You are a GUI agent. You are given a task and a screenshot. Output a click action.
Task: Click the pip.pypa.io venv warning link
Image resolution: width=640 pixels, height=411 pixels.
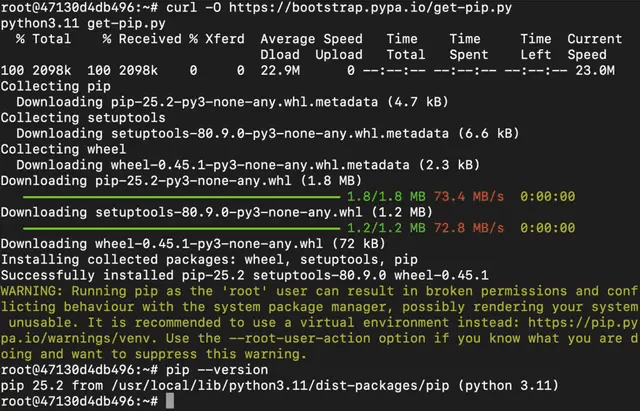319,330
